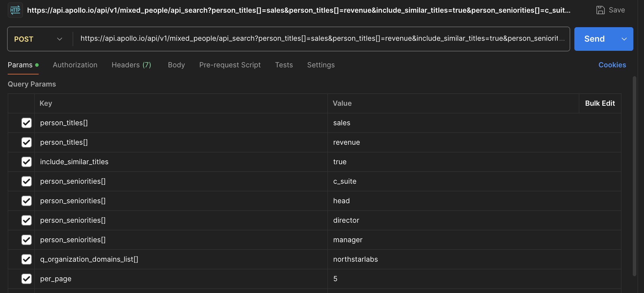
Task: Click the HTTP request icon
Action: click(x=15, y=10)
